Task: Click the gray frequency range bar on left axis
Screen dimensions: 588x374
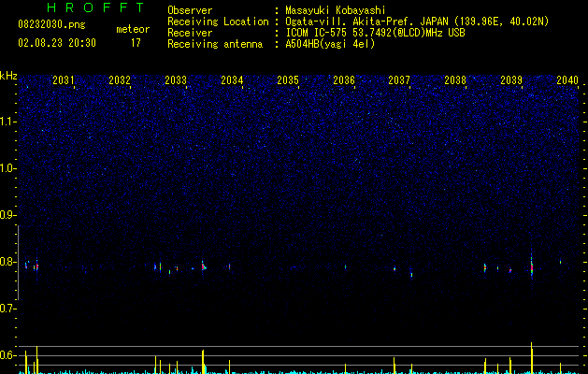Action: pyautogui.click(x=19, y=262)
